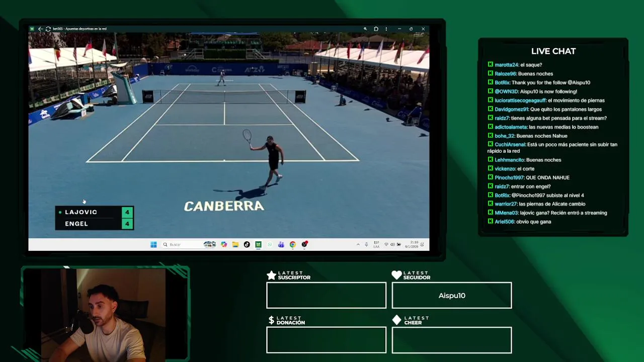644x362 pixels.
Task: Click chat user luciorattisecogeagauff
Action: coord(520,101)
